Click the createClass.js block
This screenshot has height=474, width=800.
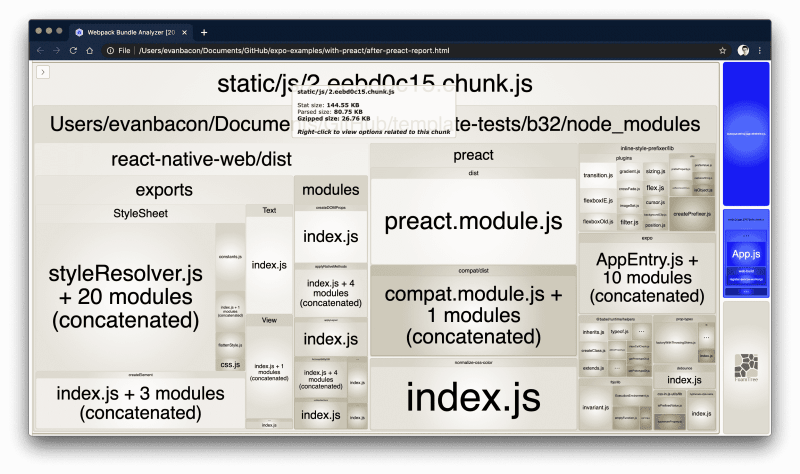coord(593,350)
